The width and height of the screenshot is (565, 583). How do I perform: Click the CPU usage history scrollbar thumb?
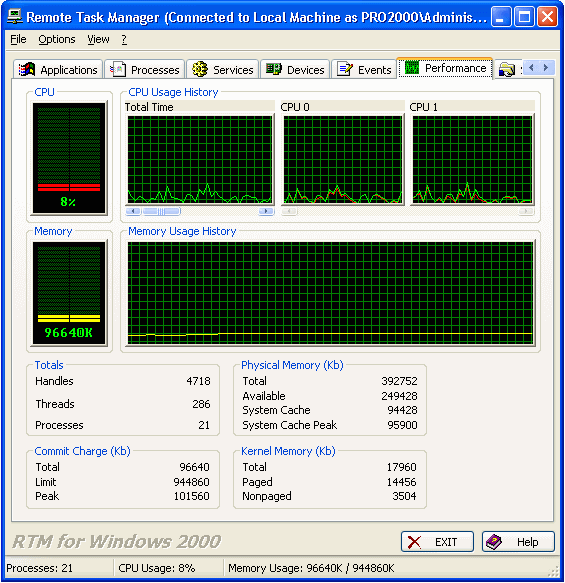click(x=162, y=211)
